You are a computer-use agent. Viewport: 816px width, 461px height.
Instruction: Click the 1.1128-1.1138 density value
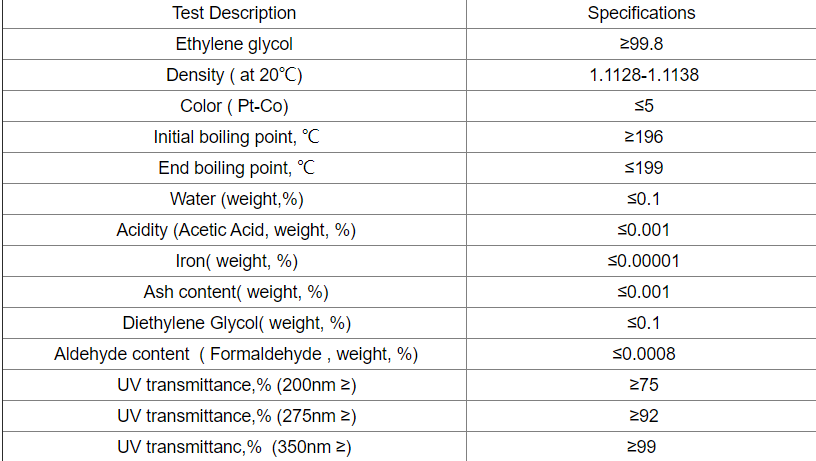click(x=644, y=75)
